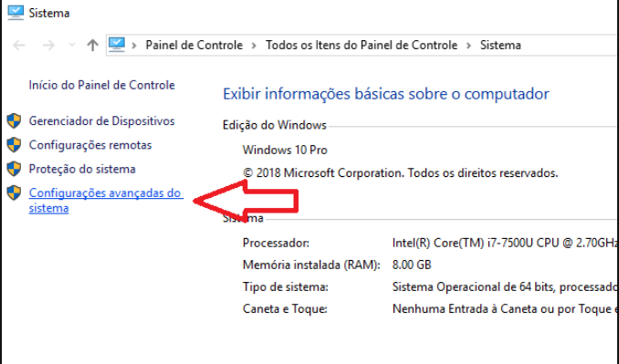Open Gerenciador de Dispositivos link
Viewport: 619px width, 364px height.
[101, 120]
